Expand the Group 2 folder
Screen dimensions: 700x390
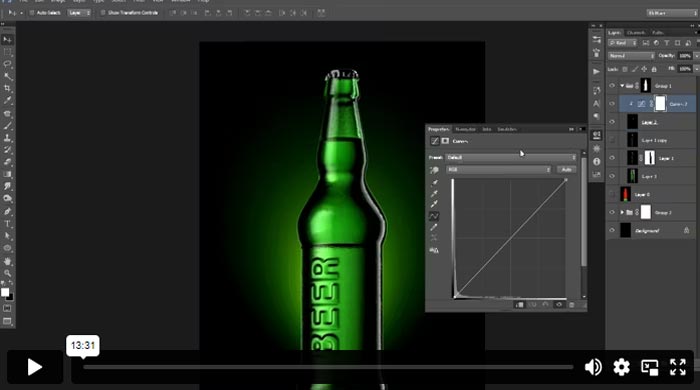(622, 212)
